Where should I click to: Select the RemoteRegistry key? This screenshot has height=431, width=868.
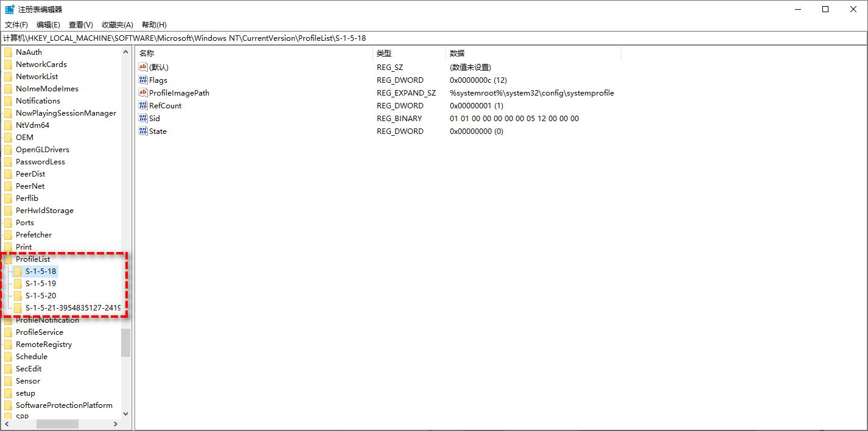[44, 345]
